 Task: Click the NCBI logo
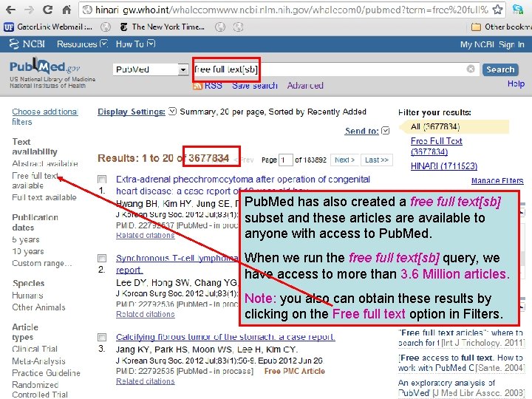coord(27,44)
